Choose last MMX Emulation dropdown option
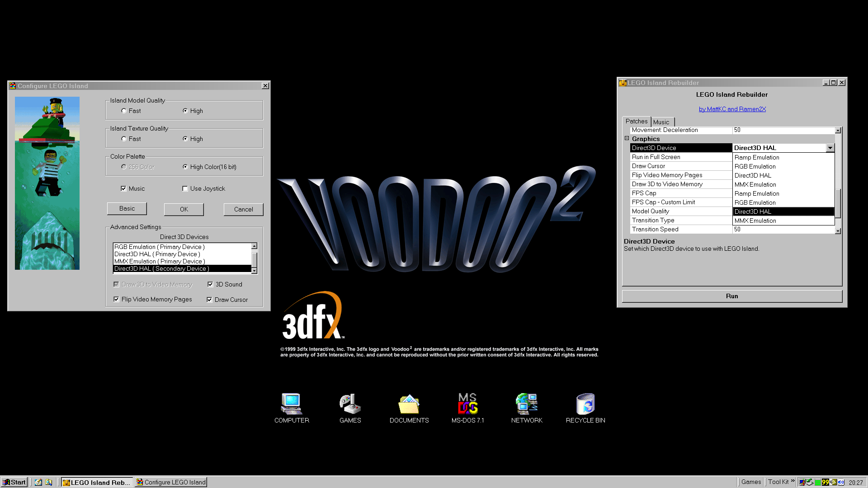The image size is (868, 488). pyautogui.click(x=783, y=221)
